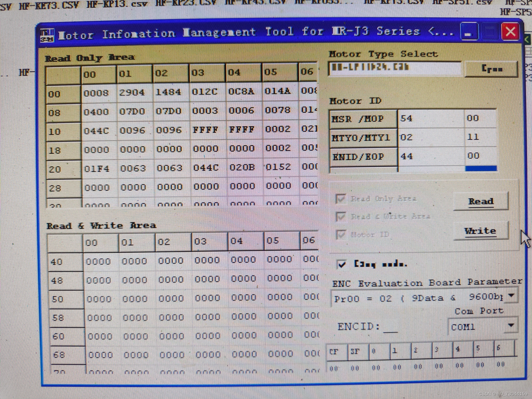Uncheck the checked box above ENC Evaluation Board
This screenshot has height=399, width=532.
pos(342,264)
